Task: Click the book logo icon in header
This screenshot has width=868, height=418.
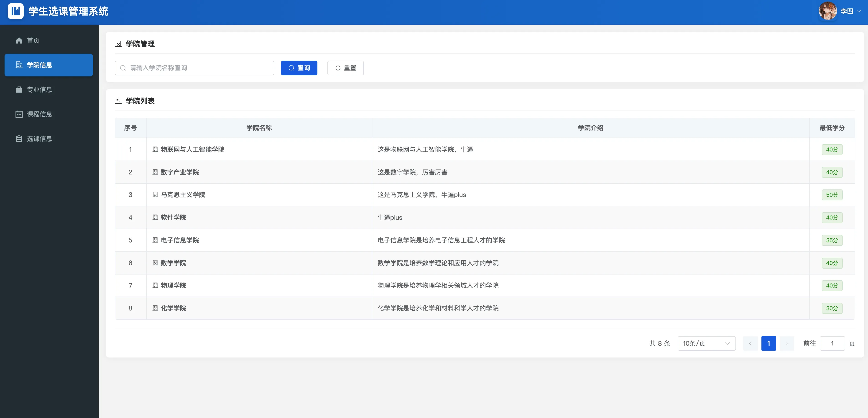Action: click(15, 11)
